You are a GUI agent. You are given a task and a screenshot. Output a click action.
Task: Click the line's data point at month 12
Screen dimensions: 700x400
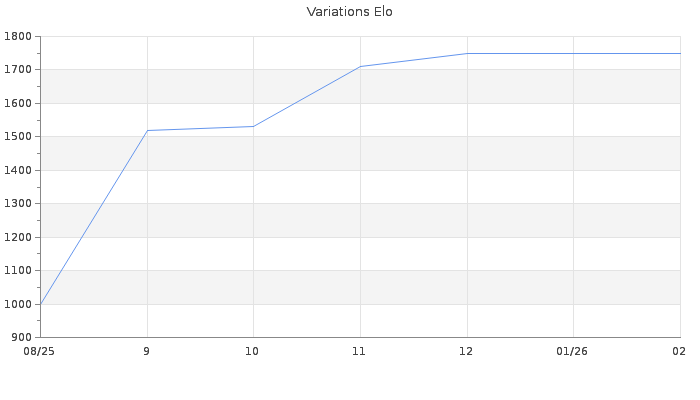pos(467,53)
